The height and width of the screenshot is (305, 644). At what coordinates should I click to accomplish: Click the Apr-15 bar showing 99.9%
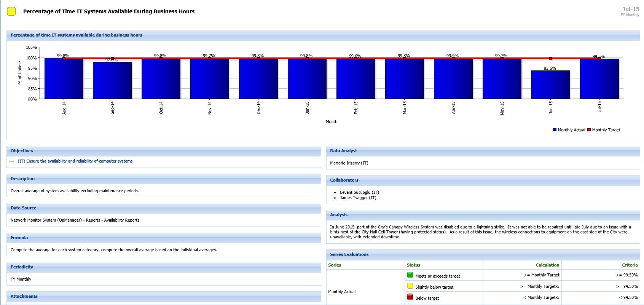click(453, 78)
